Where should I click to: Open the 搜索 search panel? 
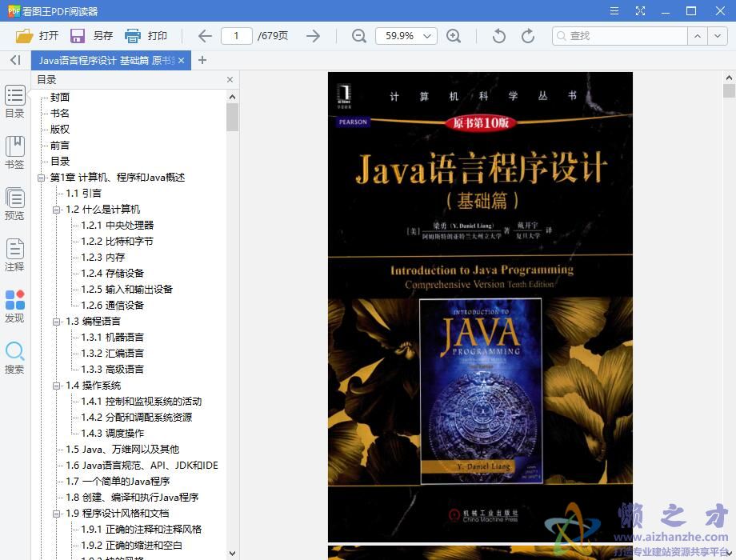15,358
